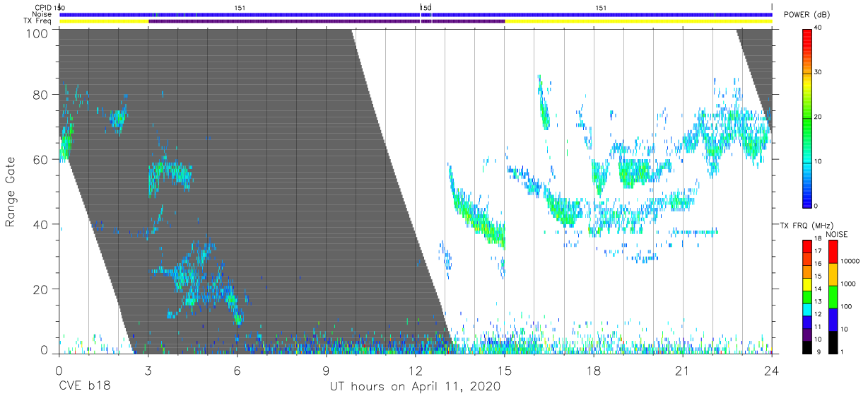Click the 100 tick on the NOISE scale

846,306
